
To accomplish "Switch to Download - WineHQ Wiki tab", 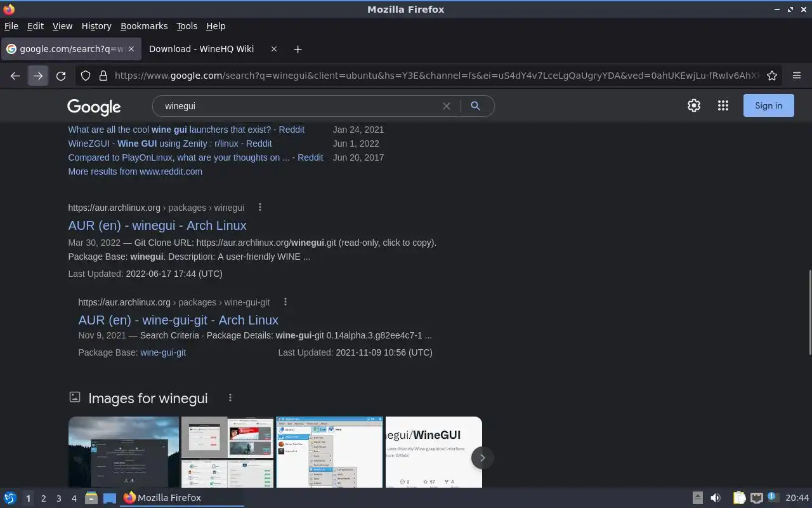I will (213, 49).
